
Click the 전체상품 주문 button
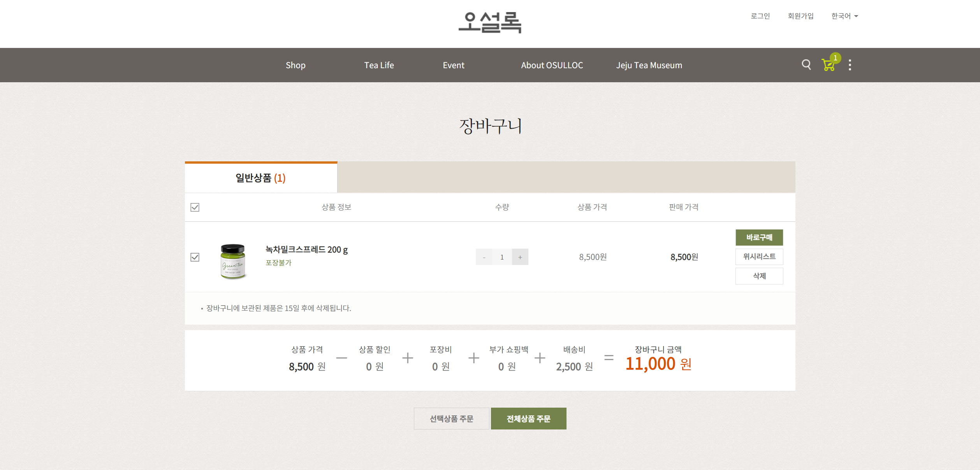[x=528, y=419]
